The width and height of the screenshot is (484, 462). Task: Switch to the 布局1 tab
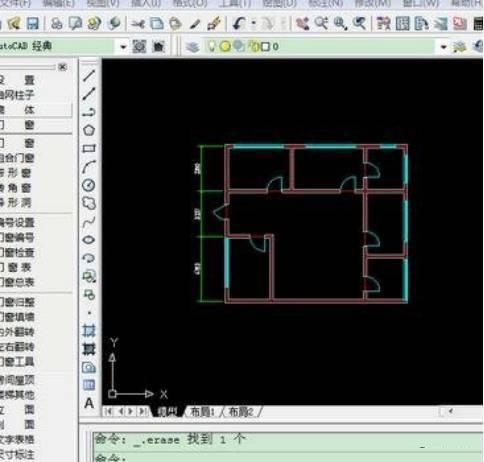click(203, 412)
